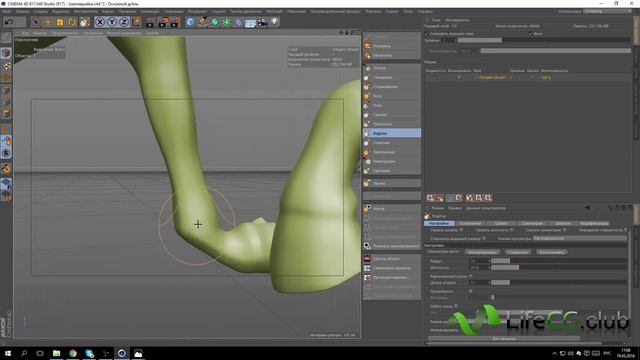This screenshot has width=640, height=360.
Task: Open the Камеры viewport menu
Action: (40, 33)
